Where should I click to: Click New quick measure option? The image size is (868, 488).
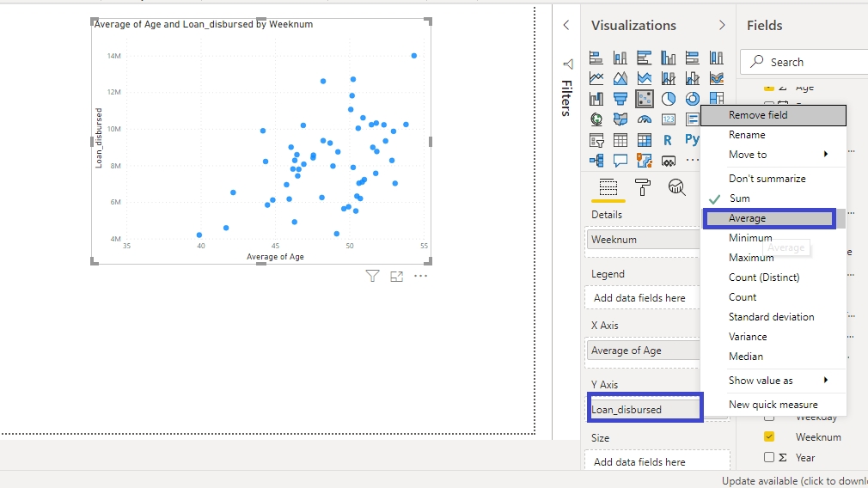[773, 404]
